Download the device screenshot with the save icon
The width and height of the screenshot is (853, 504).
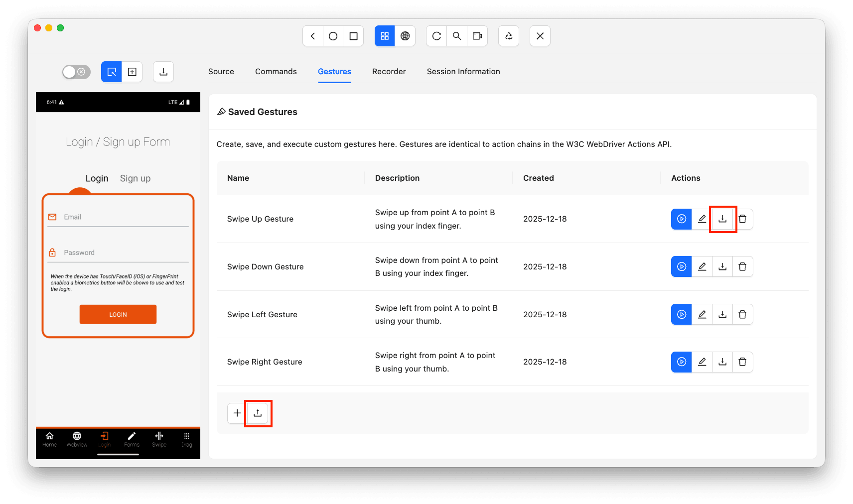[x=163, y=72]
